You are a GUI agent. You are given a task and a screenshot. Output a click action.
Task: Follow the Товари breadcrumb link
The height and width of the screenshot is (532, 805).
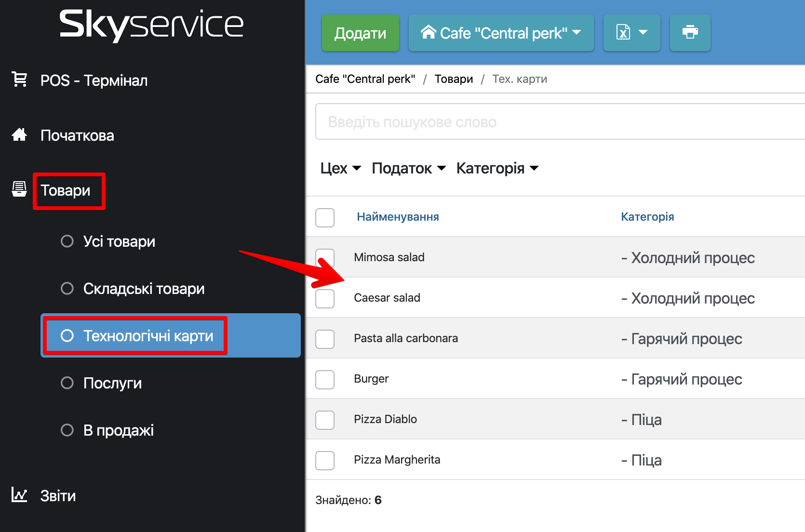click(454, 79)
